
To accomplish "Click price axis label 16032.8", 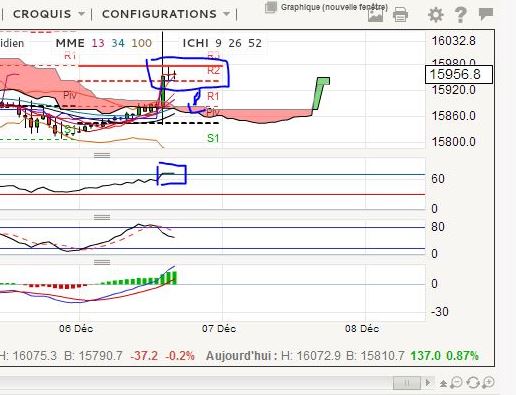I will pyautogui.click(x=454, y=41).
